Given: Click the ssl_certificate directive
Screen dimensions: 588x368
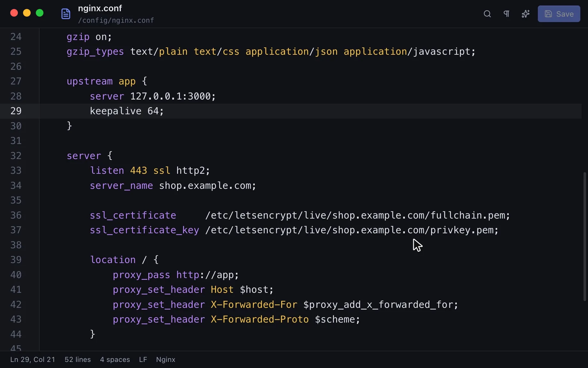Looking at the screenshot, I should click(133, 215).
